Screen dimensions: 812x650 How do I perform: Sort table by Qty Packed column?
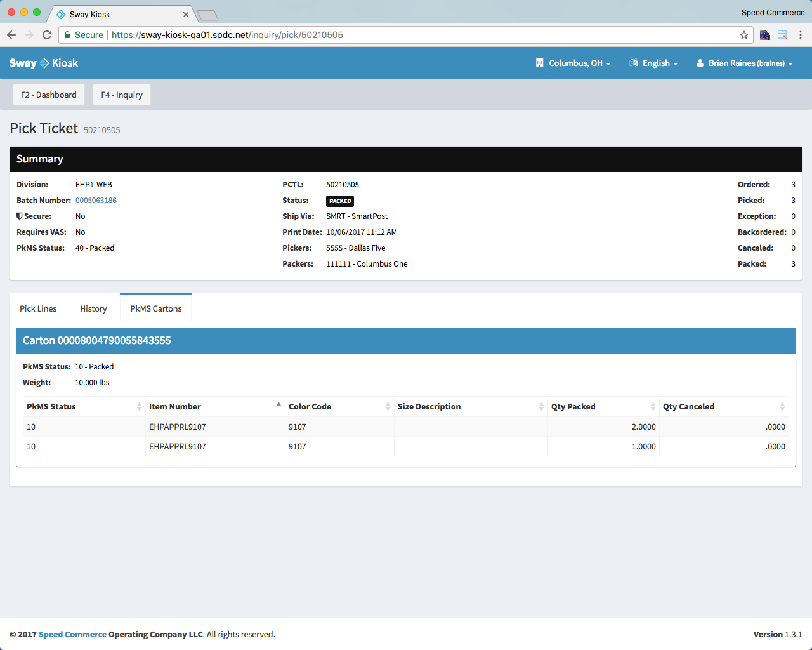(x=603, y=406)
